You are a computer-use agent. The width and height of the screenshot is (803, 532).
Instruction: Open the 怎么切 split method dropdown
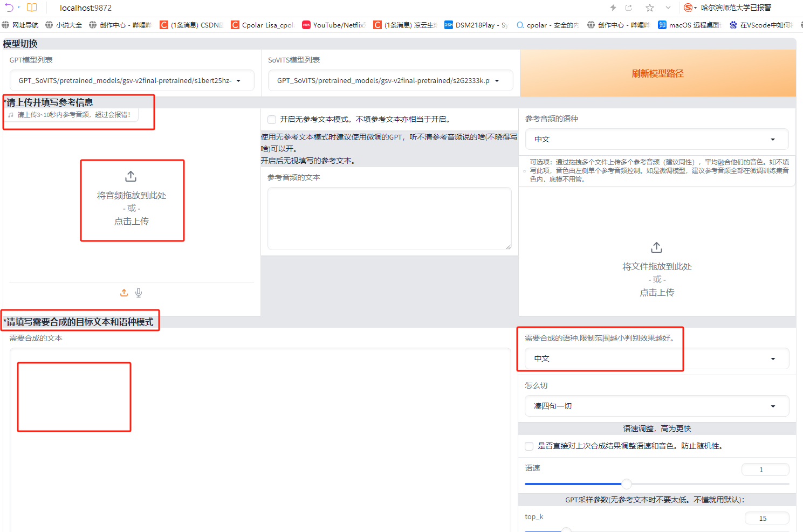pyautogui.click(x=656, y=406)
